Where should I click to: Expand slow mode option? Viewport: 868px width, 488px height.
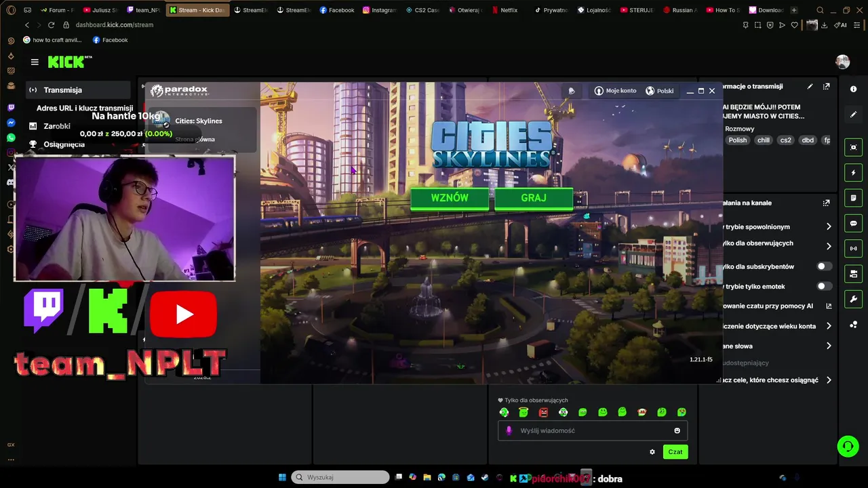tap(829, 226)
